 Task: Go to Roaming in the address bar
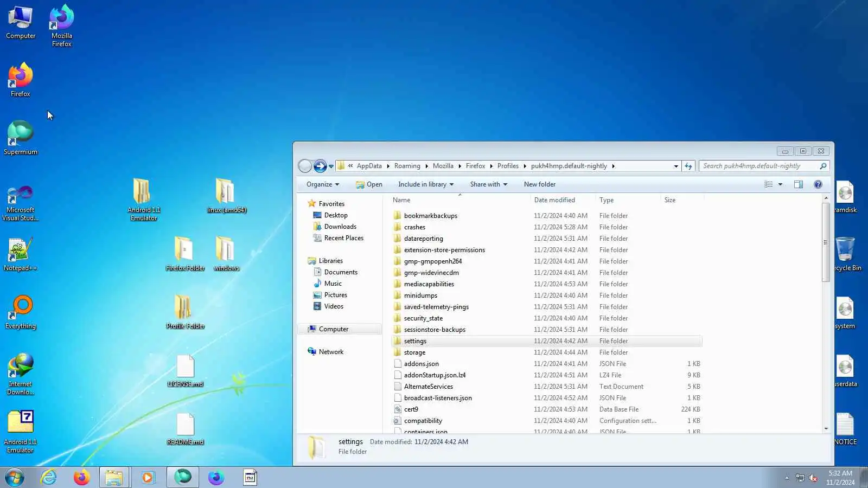pos(407,166)
